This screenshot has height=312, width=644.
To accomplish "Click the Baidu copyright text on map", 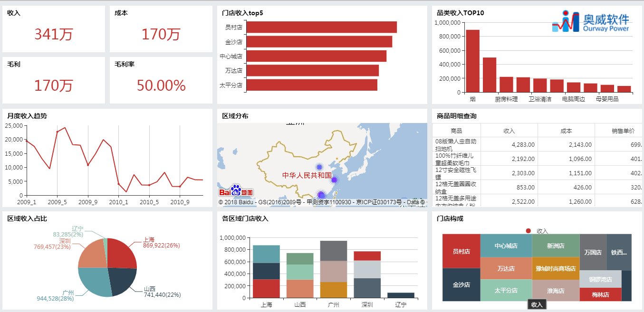I will pos(323,202).
